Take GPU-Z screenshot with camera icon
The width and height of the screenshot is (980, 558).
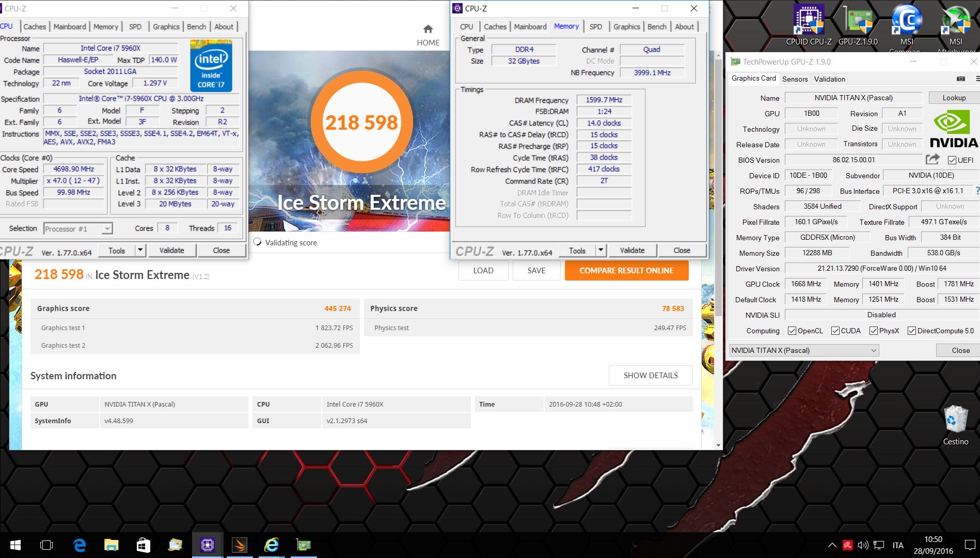[x=960, y=79]
